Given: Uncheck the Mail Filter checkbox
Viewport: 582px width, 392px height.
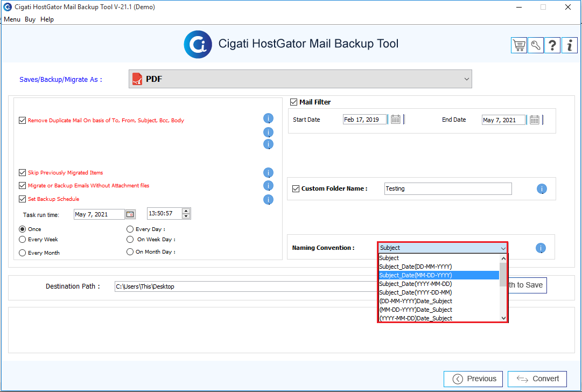Looking at the screenshot, I should point(293,102).
